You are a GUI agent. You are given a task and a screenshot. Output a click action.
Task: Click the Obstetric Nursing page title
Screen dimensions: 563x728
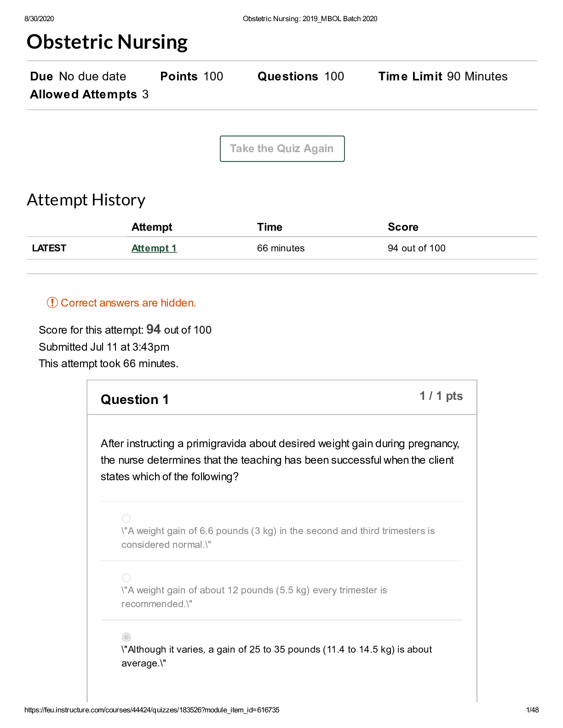pyautogui.click(x=107, y=42)
